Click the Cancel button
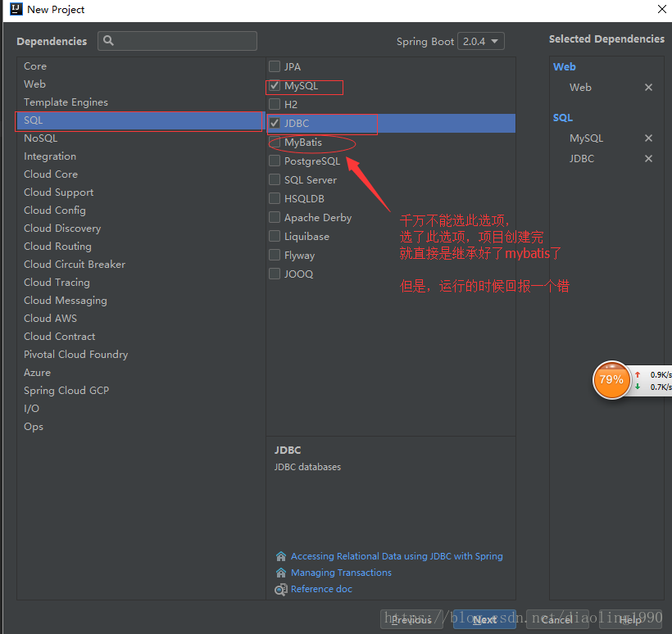This screenshot has width=672, height=634. (557, 619)
